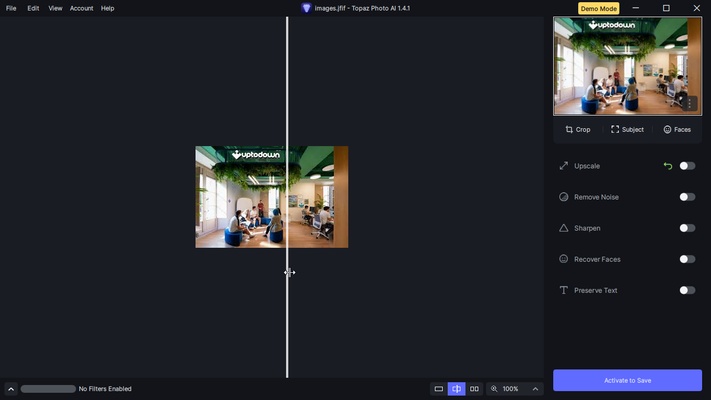Screen dimensions: 711x400
Task: Click the Sharpen triangle icon
Action: coord(564,228)
